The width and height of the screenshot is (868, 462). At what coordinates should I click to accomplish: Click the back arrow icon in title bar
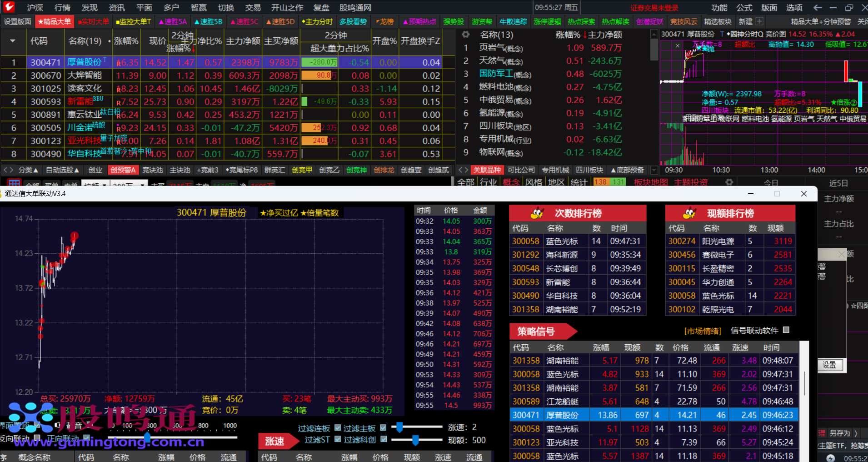tap(818, 7)
